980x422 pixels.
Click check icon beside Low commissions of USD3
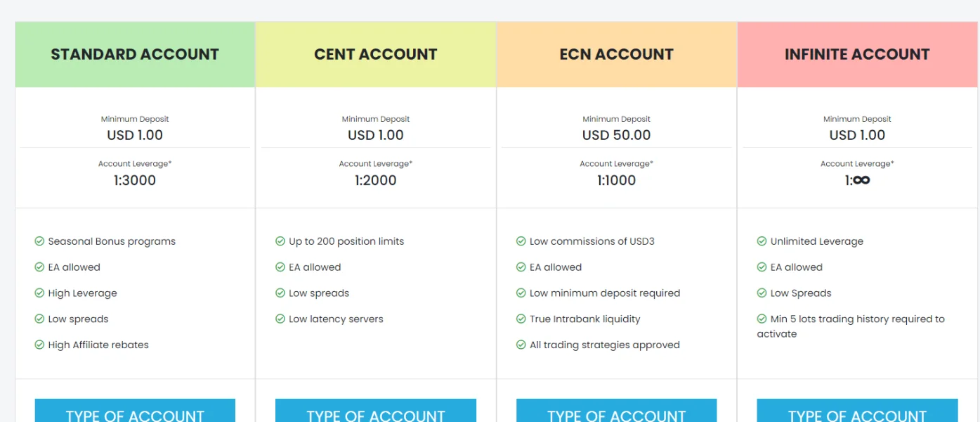pyautogui.click(x=521, y=241)
